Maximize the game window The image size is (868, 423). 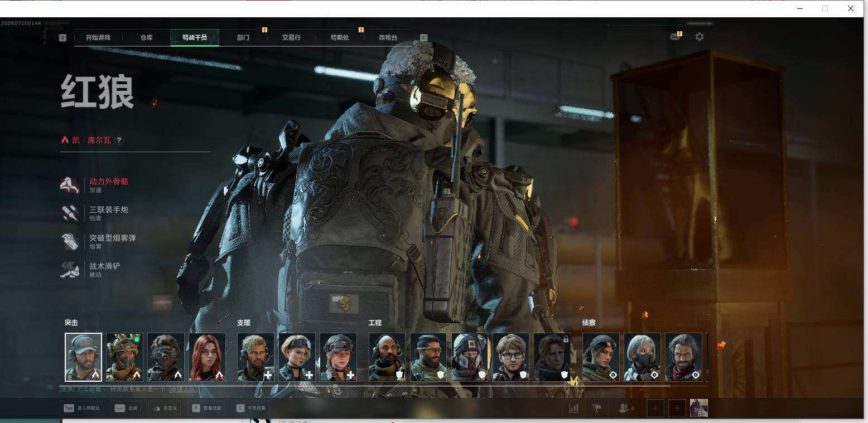pyautogui.click(x=824, y=8)
